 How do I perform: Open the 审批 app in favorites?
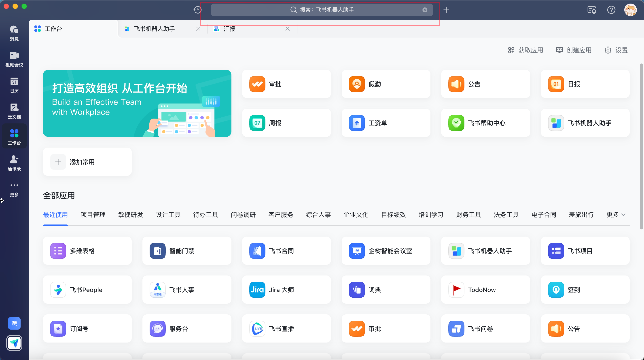point(286,84)
